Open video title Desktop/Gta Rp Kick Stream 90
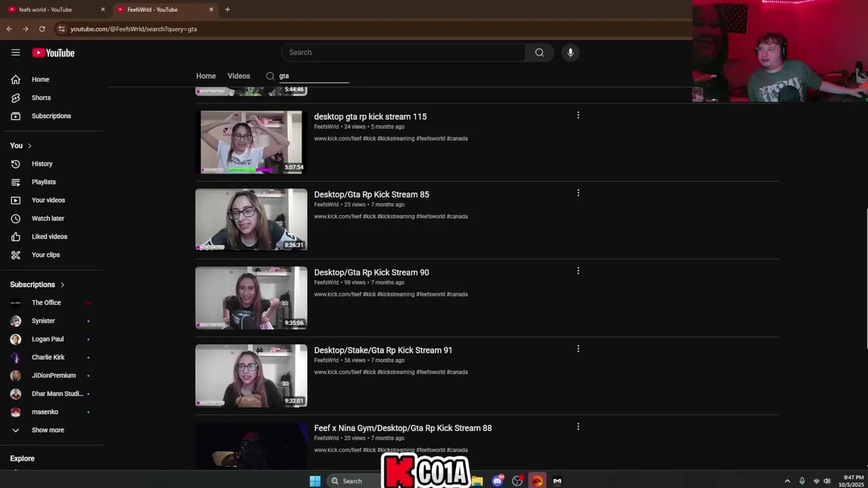Screen dimensions: 868x488 (x=372, y=272)
